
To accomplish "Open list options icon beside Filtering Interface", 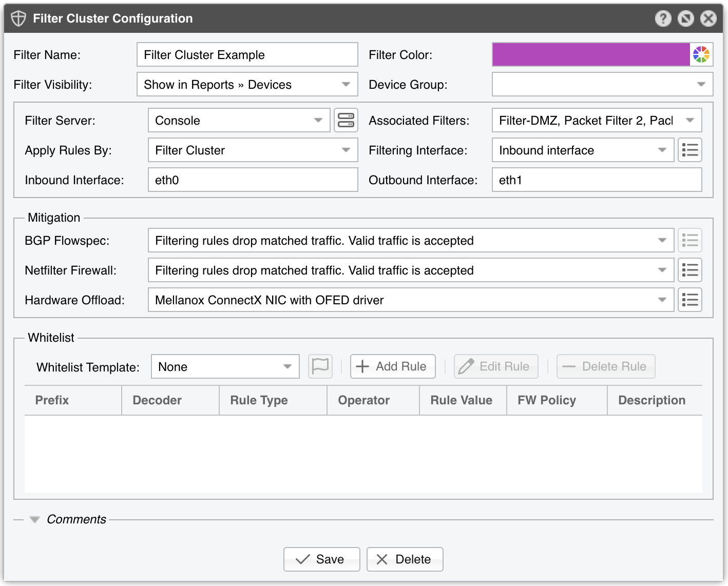I will pos(690,150).
